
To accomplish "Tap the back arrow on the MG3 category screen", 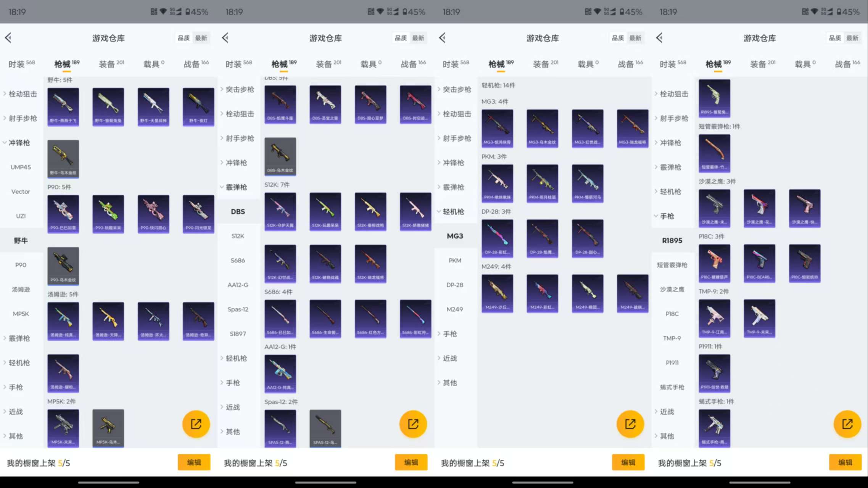I will pos(442,38).
